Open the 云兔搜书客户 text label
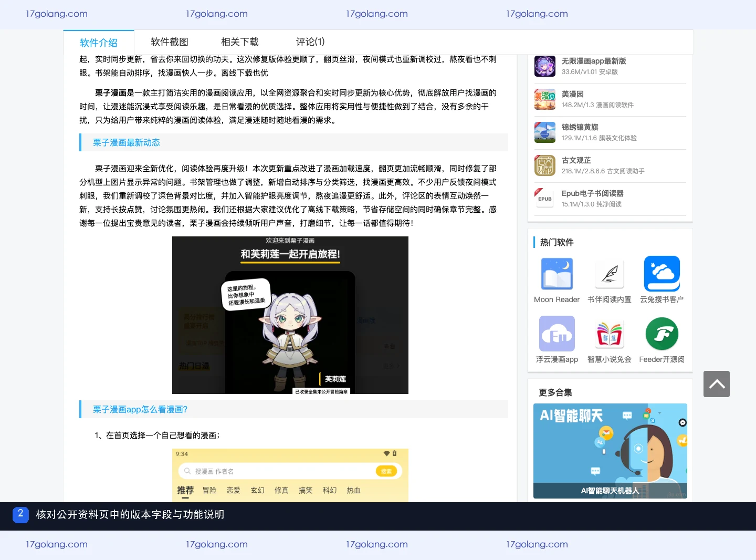This screenshot has height=560, width=756. pyautogui.click(x=662, y=299)
